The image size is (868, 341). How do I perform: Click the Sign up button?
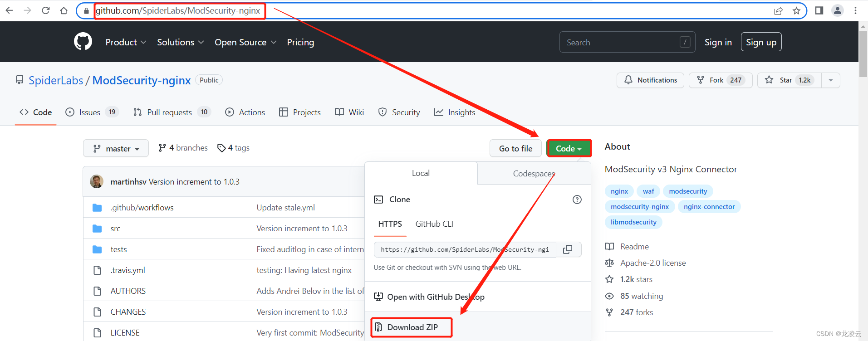[x=761, y=42]
